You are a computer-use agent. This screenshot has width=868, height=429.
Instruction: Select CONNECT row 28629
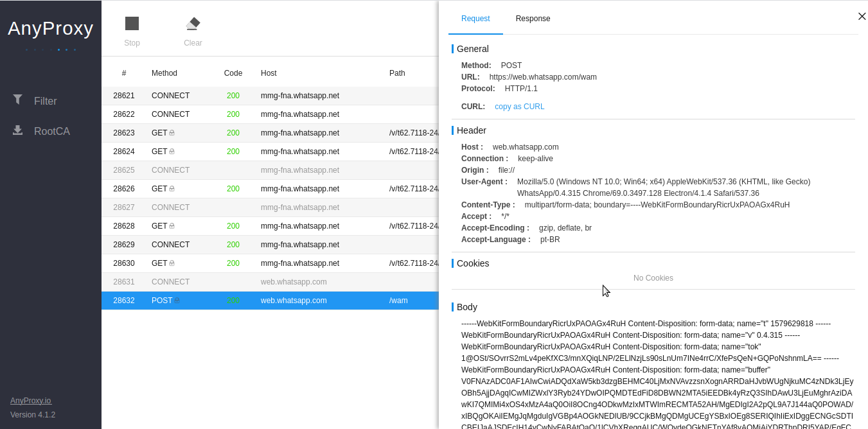click(x=270, y=245)
